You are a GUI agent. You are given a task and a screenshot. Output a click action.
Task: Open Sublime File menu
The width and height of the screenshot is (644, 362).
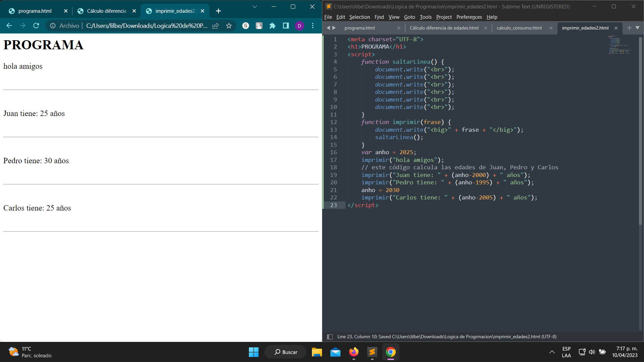pos(328,17)
